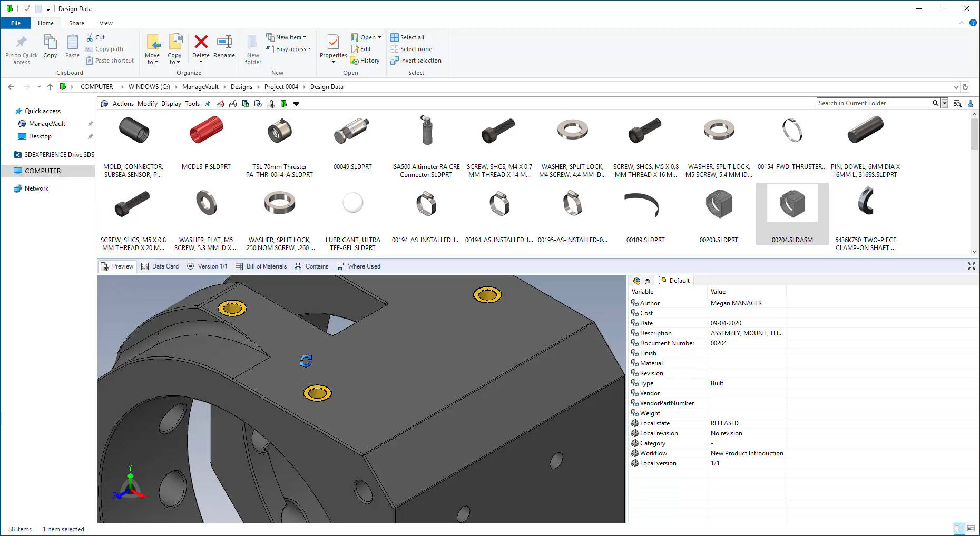
Task: Click the Get Latest Version icon
Action: coord(246,104)
